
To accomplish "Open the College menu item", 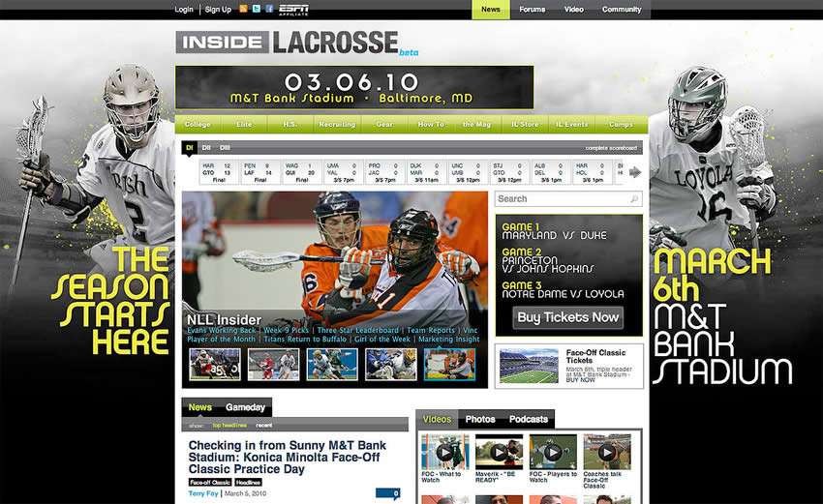I will point(198,124).
